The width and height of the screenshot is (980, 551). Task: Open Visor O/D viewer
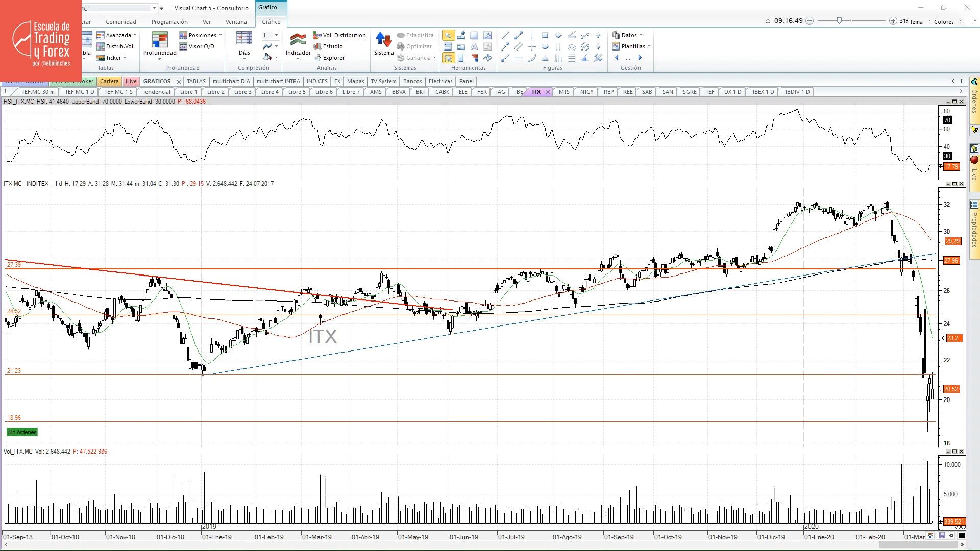pos(197,46)
